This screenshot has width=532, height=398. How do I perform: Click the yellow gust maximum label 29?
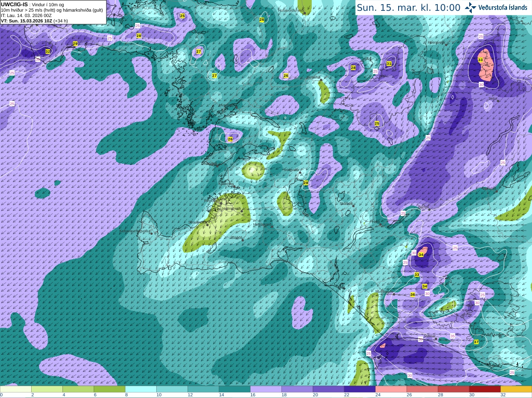click(x=75, y=44)
